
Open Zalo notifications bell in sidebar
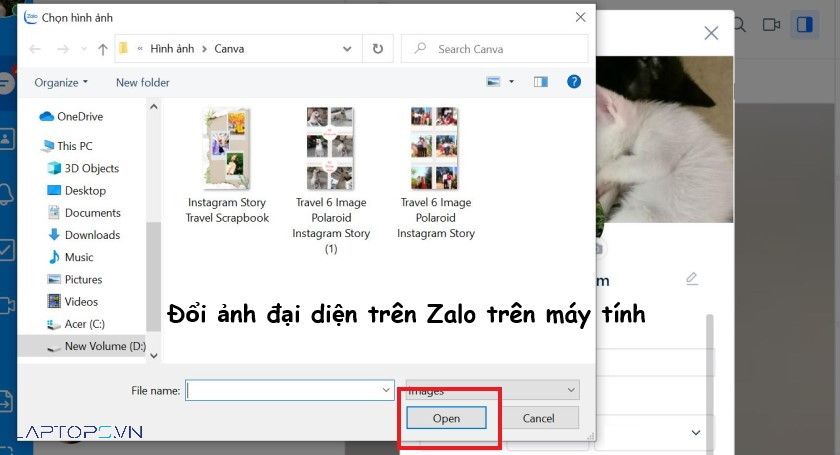[x=6, y=194]
